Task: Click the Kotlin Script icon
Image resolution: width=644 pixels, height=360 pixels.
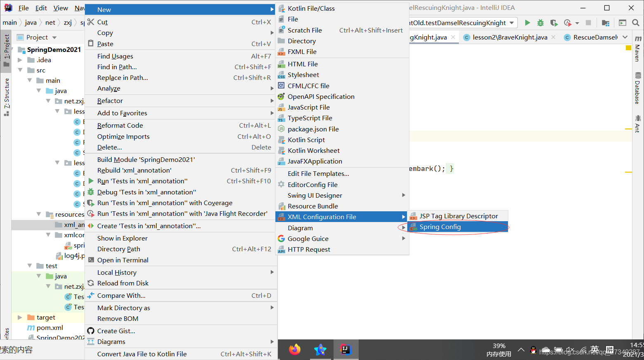Action: [281, 140]
